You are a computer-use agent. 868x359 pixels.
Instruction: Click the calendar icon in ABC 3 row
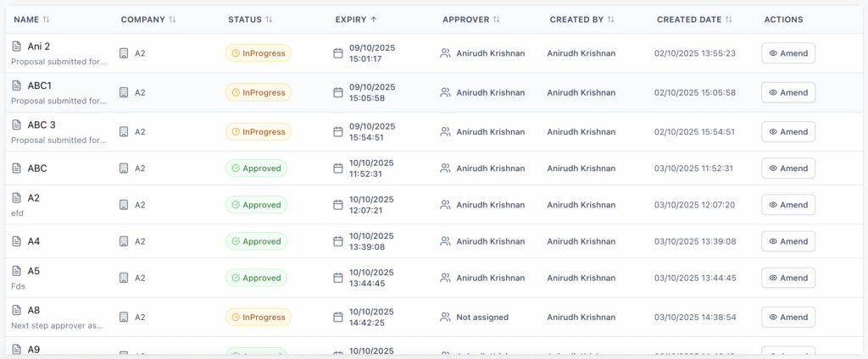coord(338,132)
